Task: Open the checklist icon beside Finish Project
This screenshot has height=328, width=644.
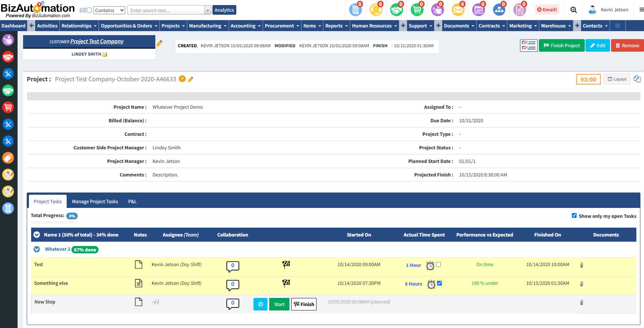Action: (x=529, y=45)
